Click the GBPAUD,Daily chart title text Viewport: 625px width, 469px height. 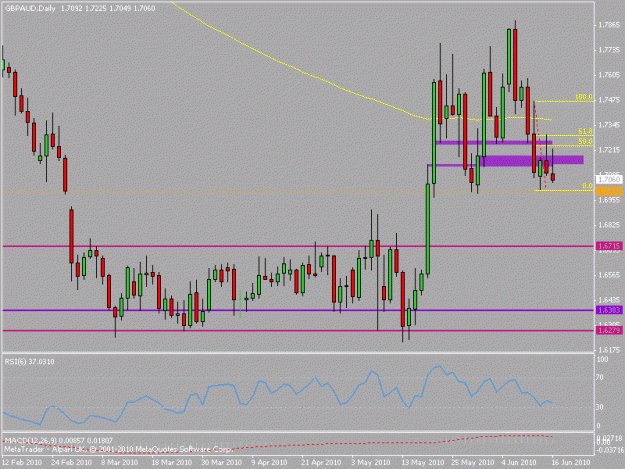(x=30, y=8)
